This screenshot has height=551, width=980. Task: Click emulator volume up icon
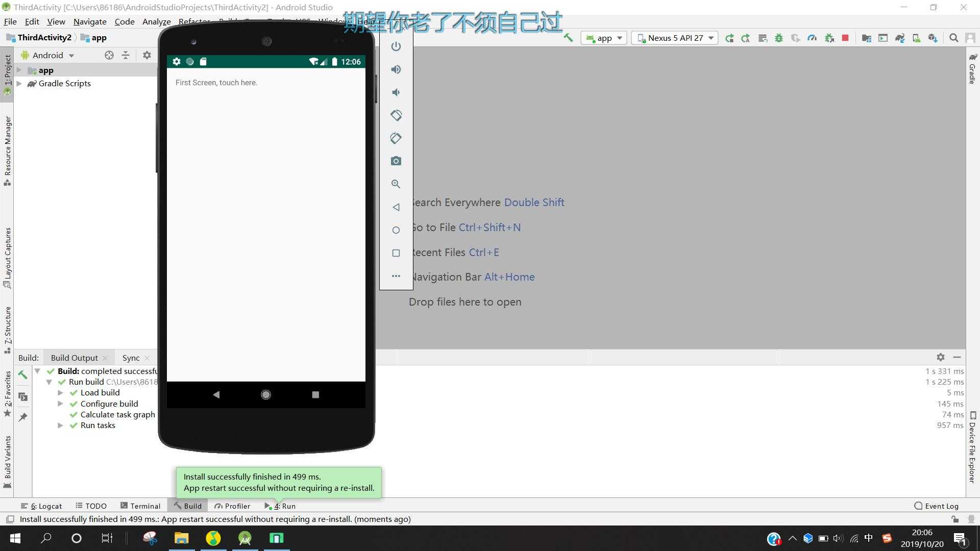point(396,69)
